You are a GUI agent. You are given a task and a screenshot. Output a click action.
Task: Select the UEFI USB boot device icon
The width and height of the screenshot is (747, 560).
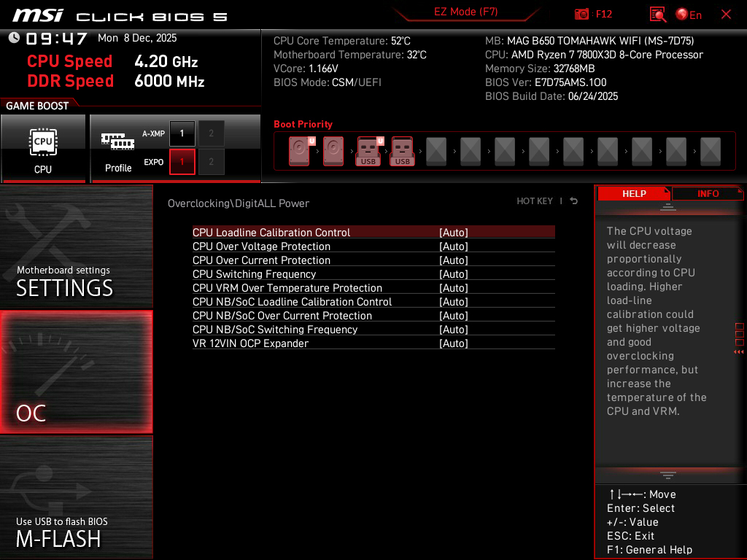click(370, 151)
